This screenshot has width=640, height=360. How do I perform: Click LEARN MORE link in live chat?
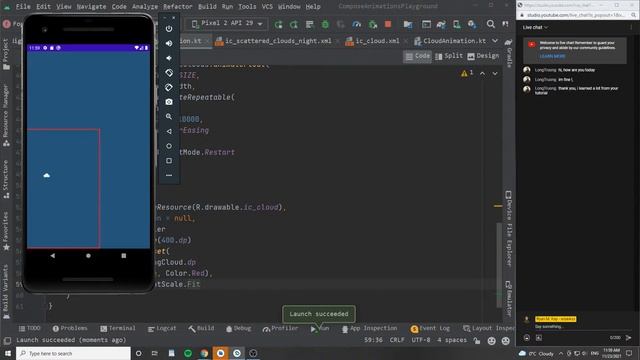[552, 56]
